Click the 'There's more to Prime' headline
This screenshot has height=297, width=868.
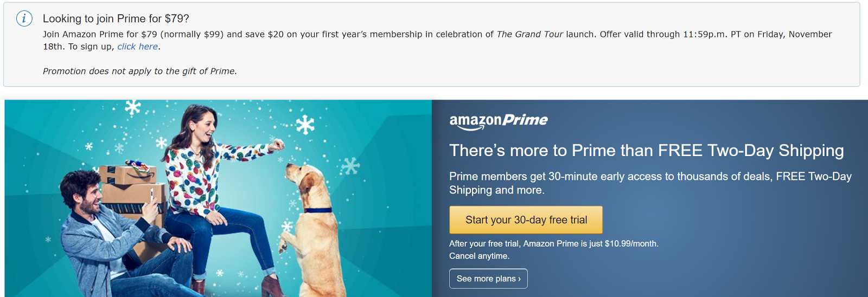pos(647,150)
